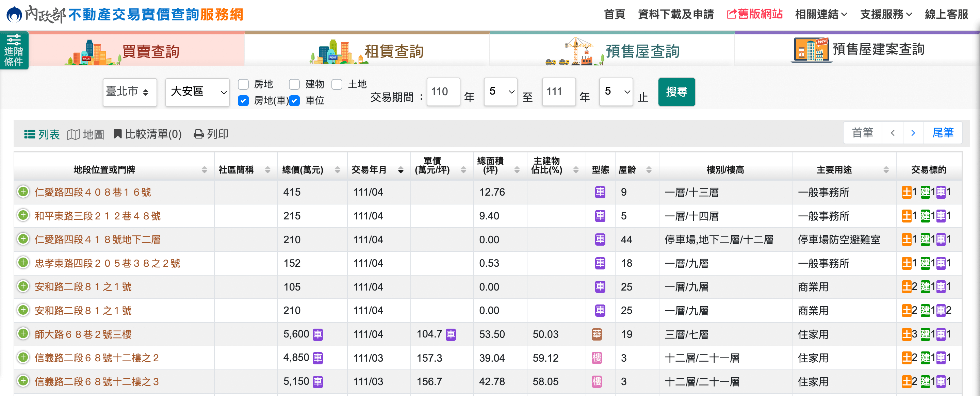
Task: Open the 大安區 district dropdown
Action: point(197,93)
